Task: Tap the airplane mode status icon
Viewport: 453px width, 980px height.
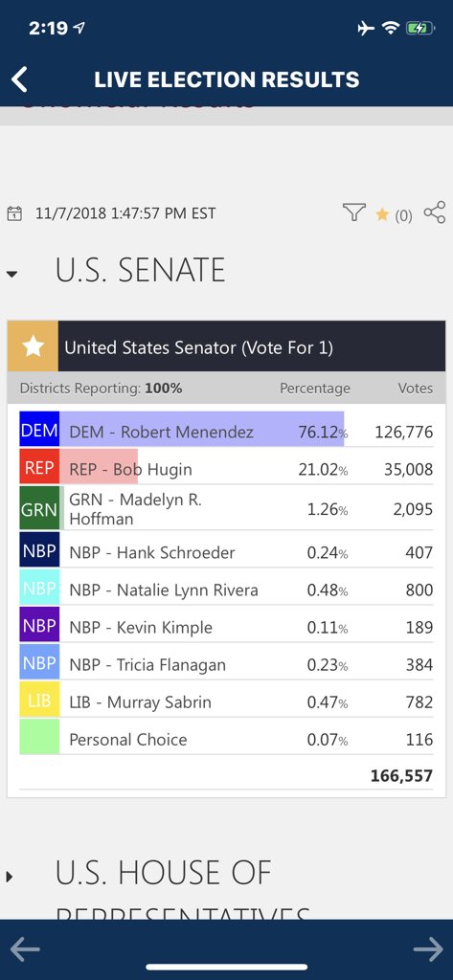Action: click(366, 28)
